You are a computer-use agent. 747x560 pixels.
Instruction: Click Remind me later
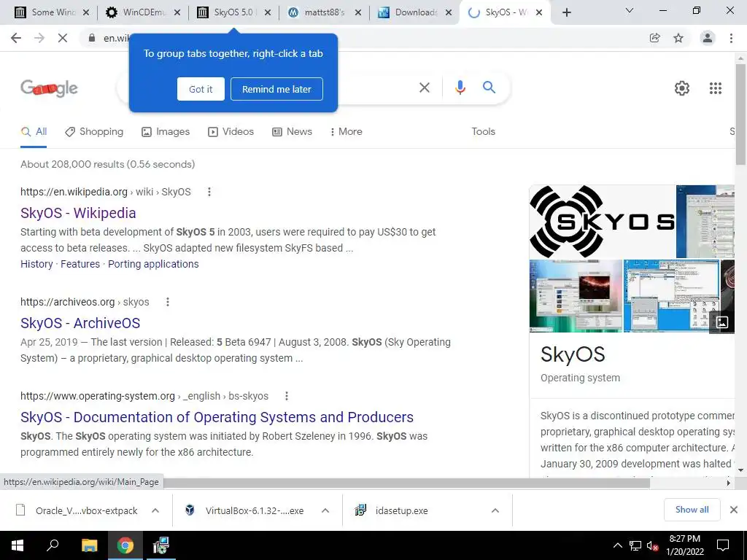(276, 89)
